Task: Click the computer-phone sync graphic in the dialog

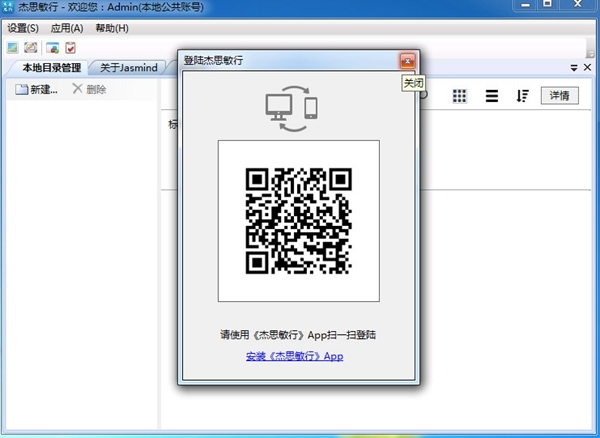Action: pyautogui.click(x=292, y=108)
